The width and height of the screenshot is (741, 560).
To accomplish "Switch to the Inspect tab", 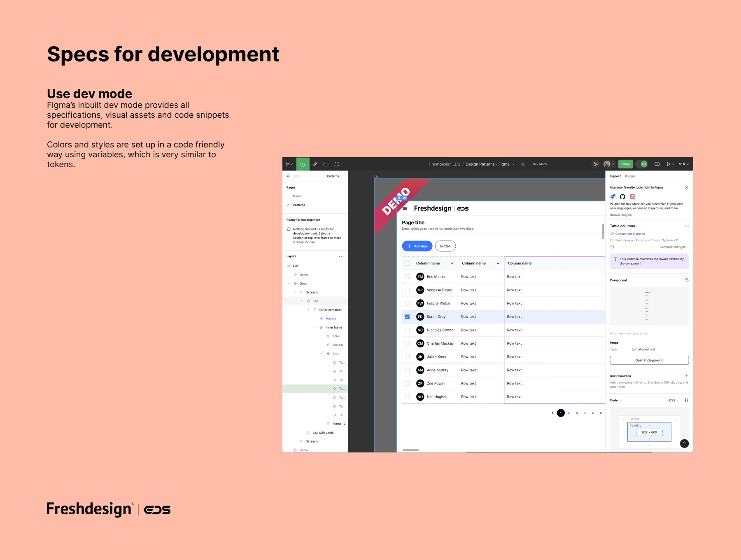I will pos(615,176).
